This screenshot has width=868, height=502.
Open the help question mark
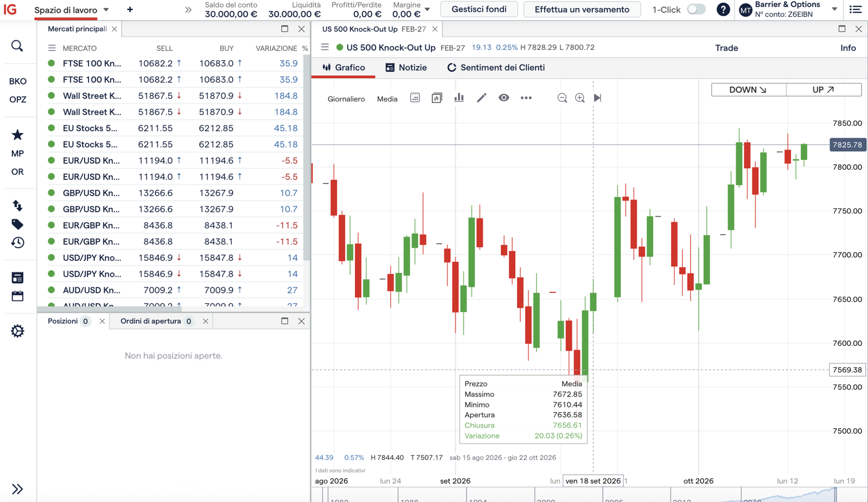coord(723,10)
